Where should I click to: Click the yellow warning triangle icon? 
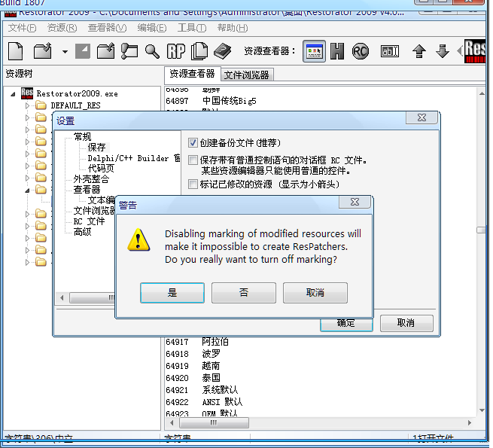click(x=138, y=240)
